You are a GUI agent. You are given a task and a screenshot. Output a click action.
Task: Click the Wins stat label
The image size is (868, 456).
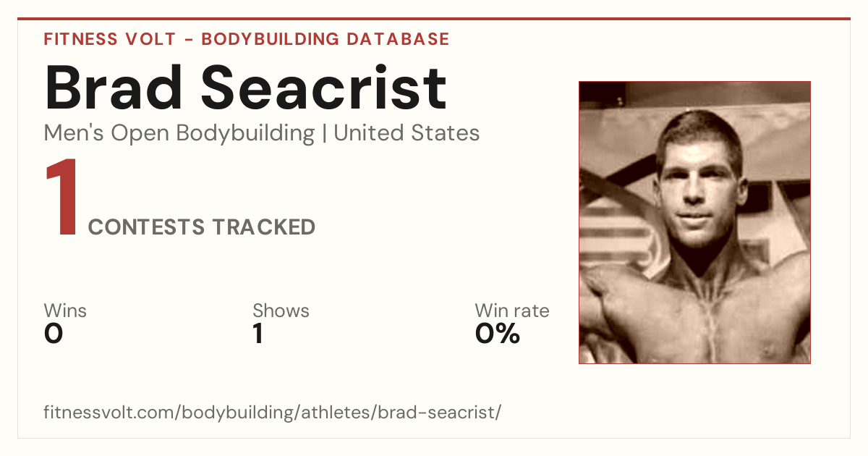pyautogui.click(x=65, y=311)
